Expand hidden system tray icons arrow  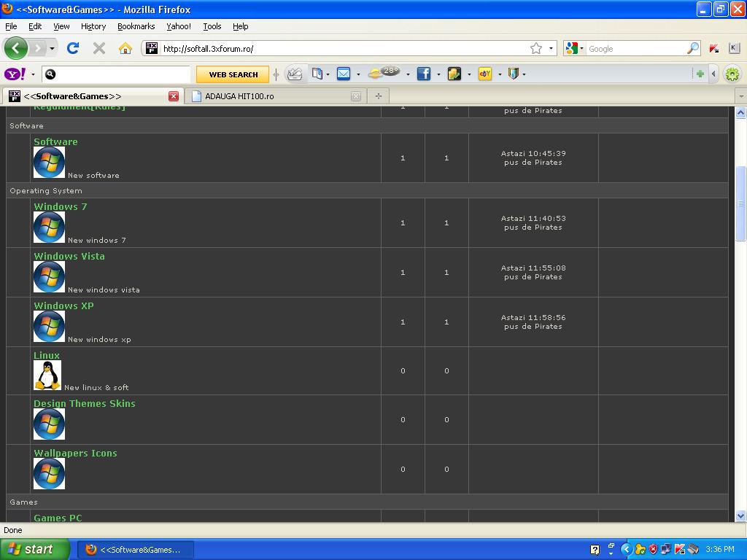(627, 550)
